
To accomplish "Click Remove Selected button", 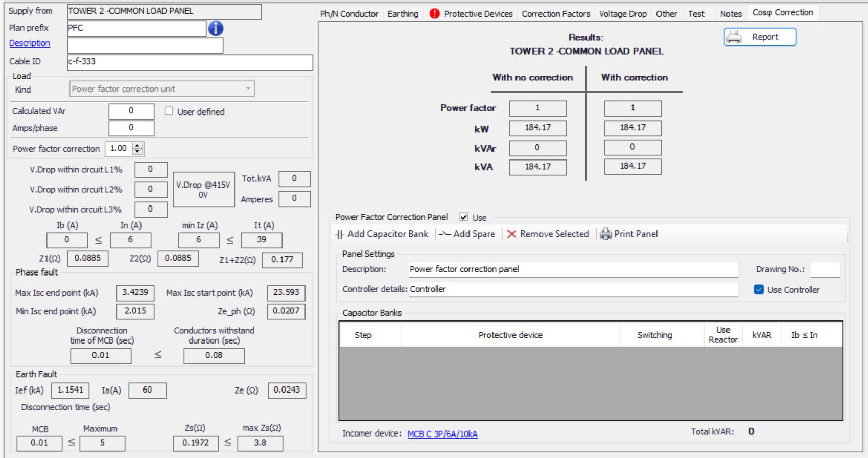I will pos(548,234).
